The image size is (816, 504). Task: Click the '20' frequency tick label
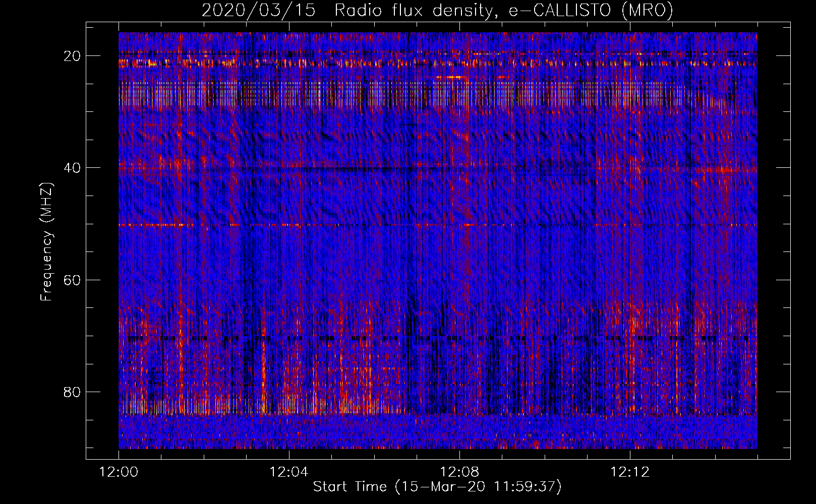point(72,56)
